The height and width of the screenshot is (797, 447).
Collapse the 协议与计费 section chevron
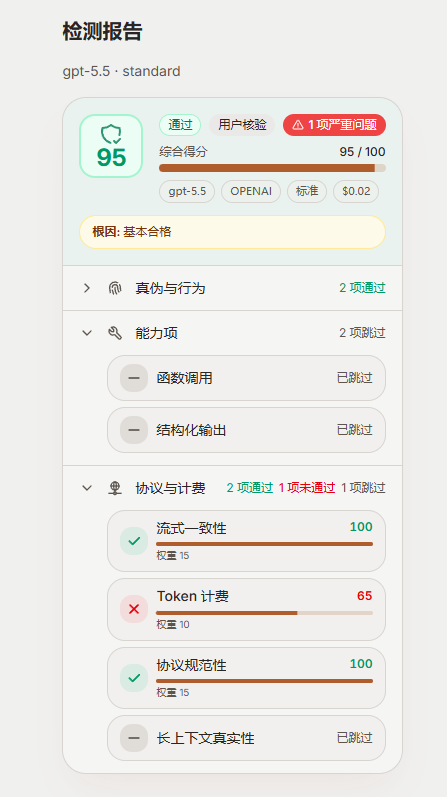[x=87, y=488]
